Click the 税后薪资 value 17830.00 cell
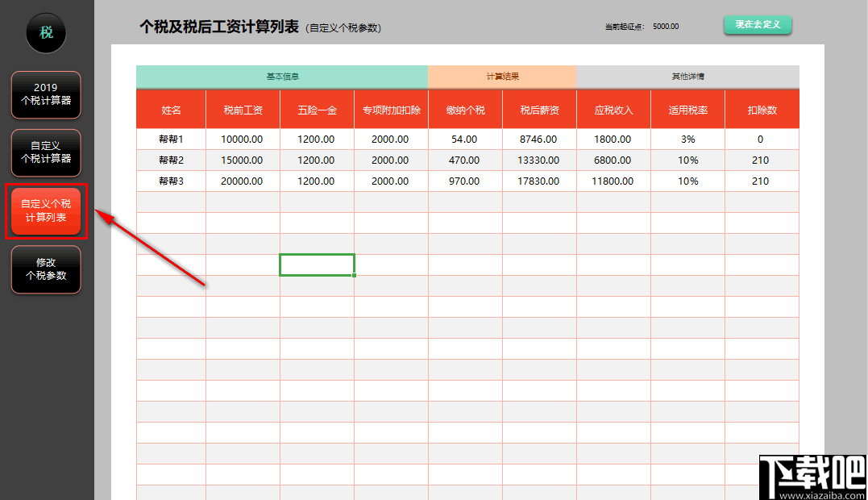Screen dimensions: 868x500 point(539,181)
